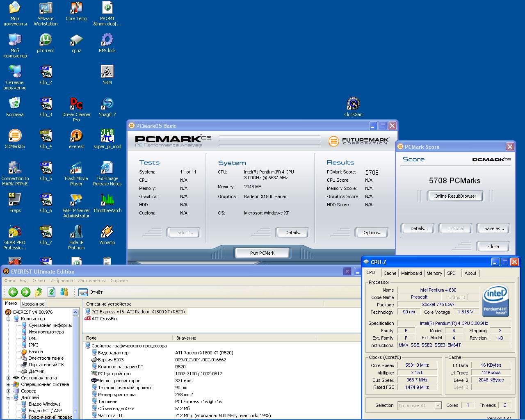
Task: Open the CPU-Z processor Selection dropdown
Action: click(438, 405)
